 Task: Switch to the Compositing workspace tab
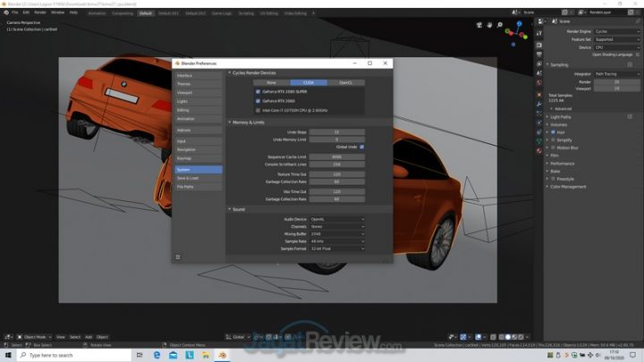tap(123, 13)
